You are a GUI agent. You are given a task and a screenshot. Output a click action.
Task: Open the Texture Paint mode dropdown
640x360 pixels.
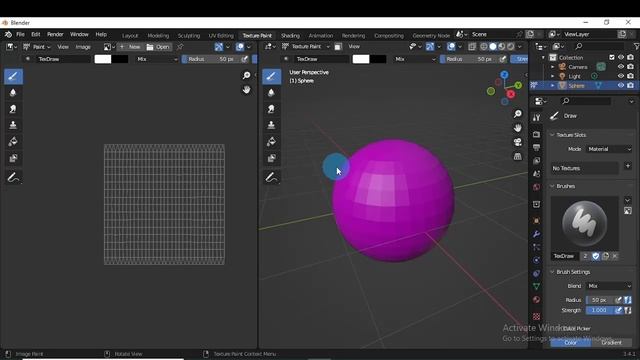click(306, 47)
